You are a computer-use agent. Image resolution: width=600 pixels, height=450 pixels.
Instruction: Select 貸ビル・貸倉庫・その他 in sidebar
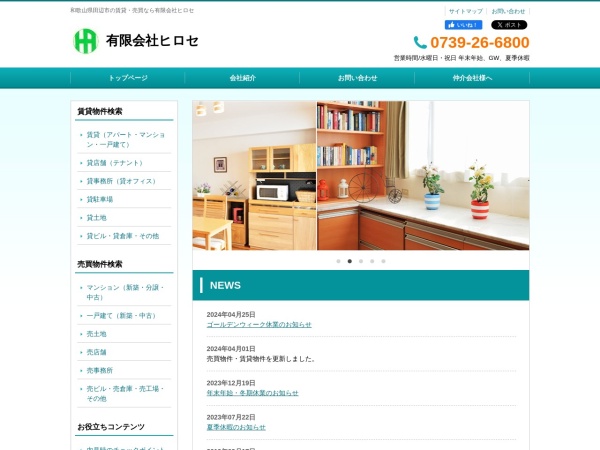click(x=122, y=236)
